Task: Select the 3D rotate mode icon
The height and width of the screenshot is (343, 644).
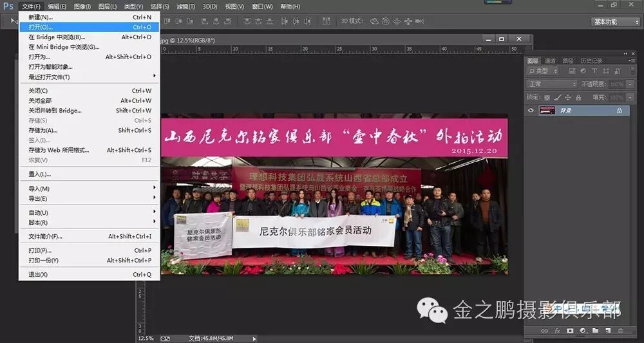Action: coord(374,21)
